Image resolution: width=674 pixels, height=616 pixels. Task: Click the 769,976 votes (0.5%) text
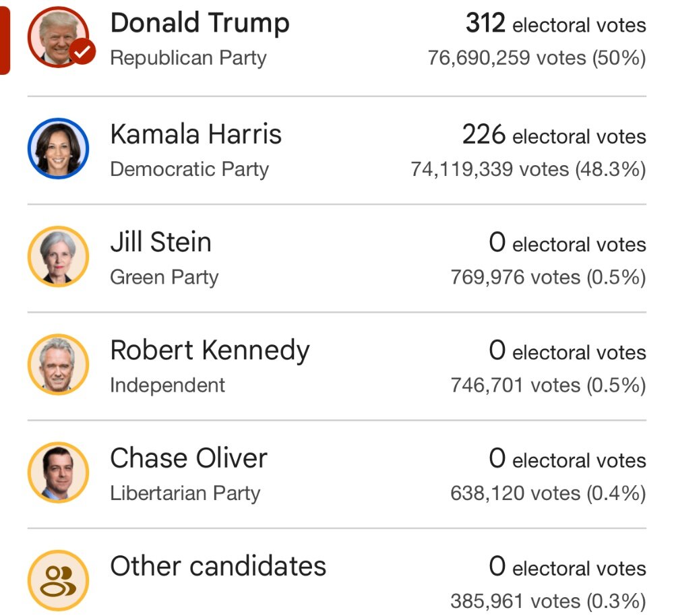tap(549, 277)
